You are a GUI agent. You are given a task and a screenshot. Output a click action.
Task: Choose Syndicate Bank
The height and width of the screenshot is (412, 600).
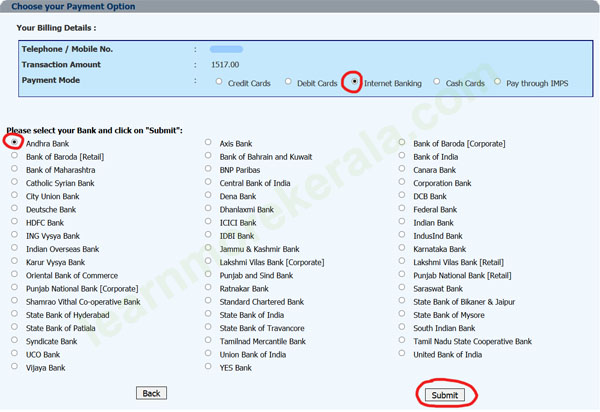pos(15,340)
